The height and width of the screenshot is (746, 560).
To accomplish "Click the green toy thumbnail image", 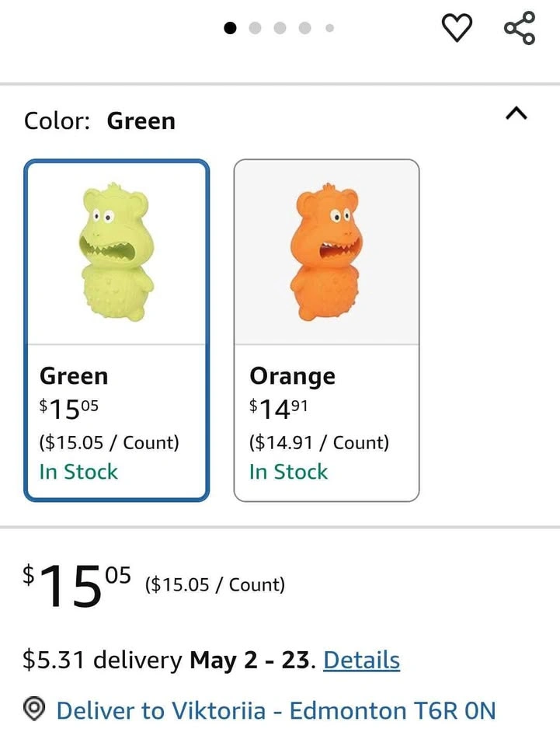I will (117, 253).
